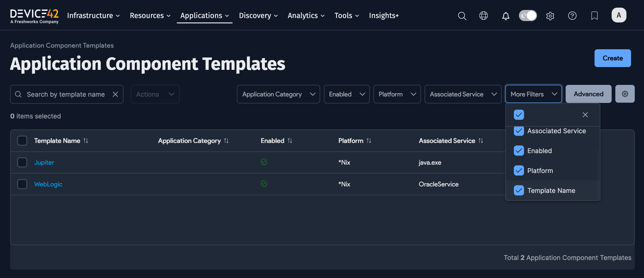The image size is (644, 278).
Task: Click the globe language icon
Action: click(x=483, y=16)
